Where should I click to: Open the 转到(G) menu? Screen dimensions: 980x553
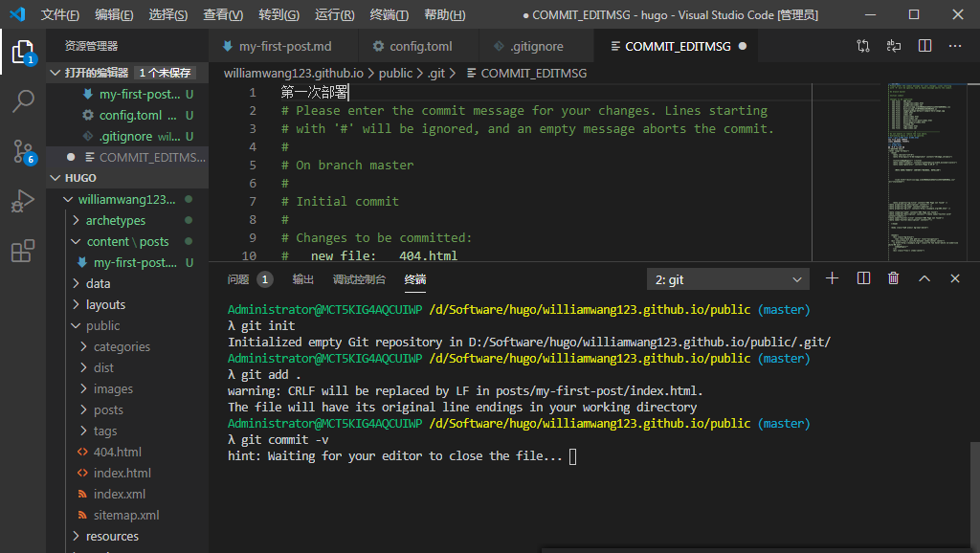tap(278, 14)
